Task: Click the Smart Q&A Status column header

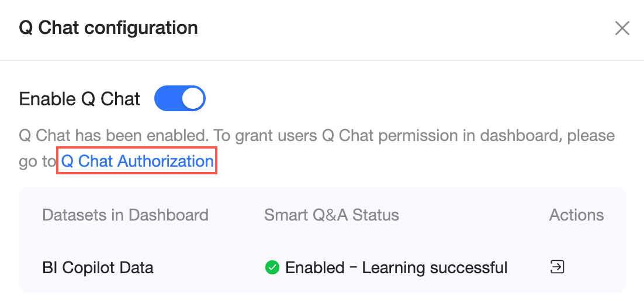Action: tap(331, 215)
